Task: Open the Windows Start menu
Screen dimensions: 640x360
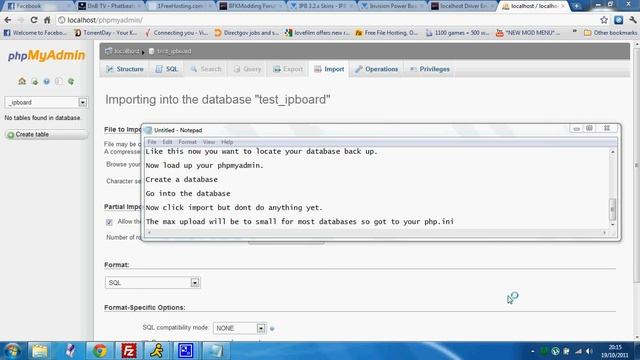Action: (12, 351)
